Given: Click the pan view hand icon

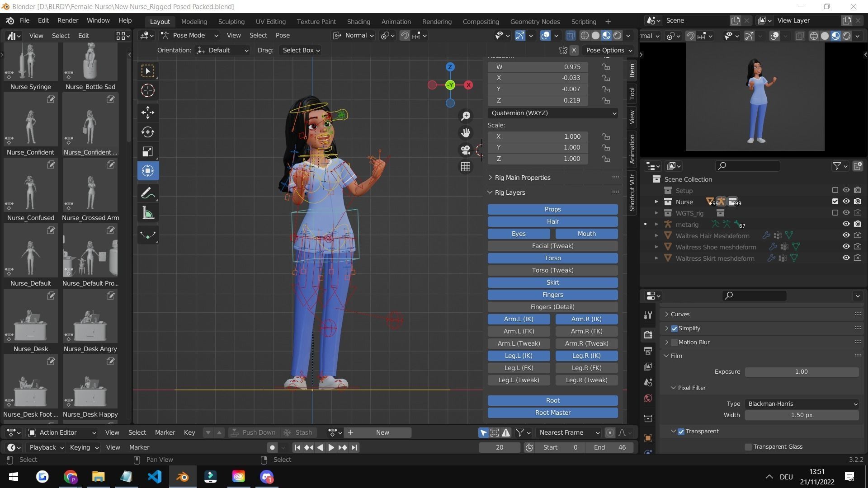Looking at the screenshot, I should pos(465,133).
